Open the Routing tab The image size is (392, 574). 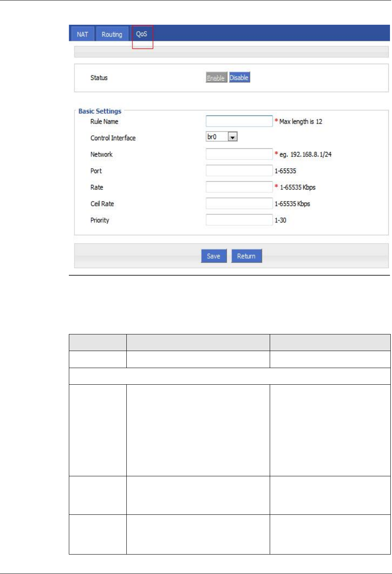[112, 34]
